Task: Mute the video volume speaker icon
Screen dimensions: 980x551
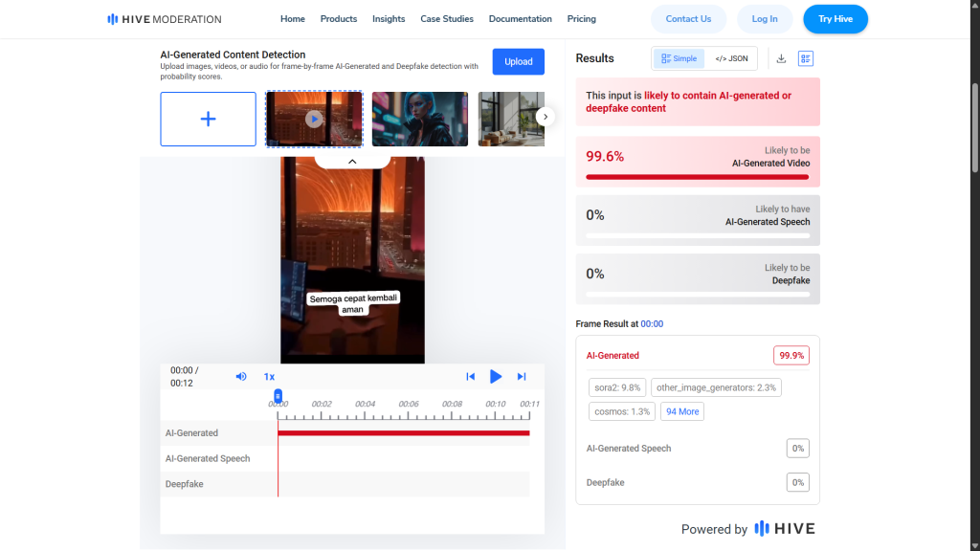Action: (241, 377)
